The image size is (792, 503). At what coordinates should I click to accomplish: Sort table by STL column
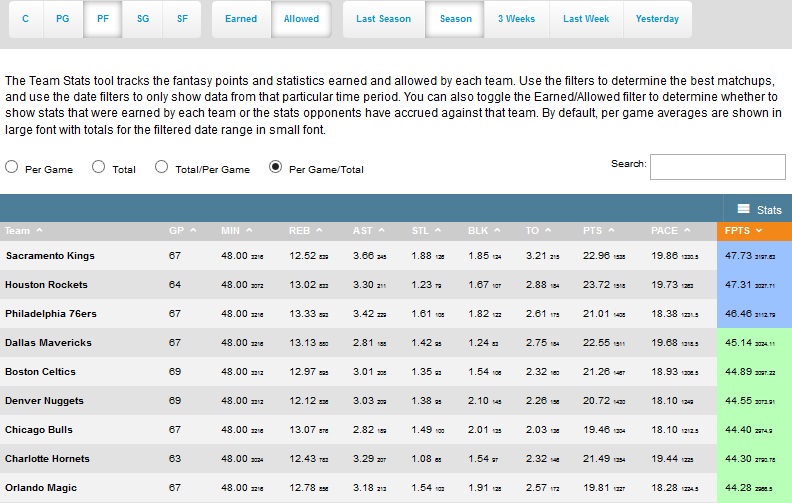pos(426,231)
